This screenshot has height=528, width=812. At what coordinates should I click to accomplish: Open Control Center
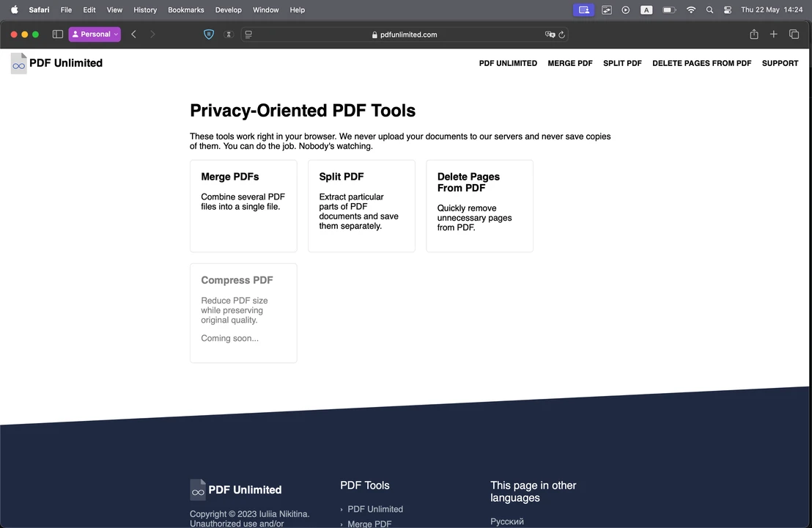tap(728, 10)
